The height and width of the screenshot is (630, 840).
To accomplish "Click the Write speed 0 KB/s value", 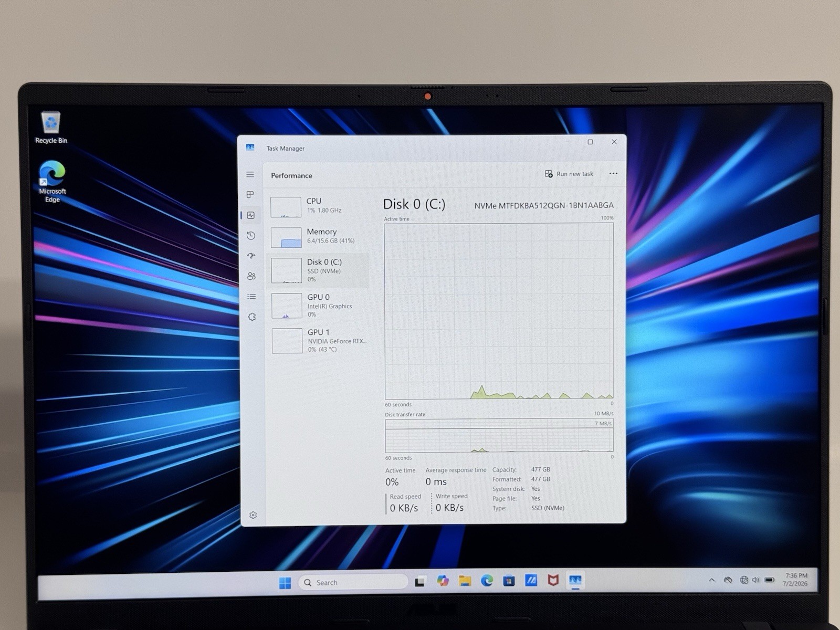I will 450,508.
